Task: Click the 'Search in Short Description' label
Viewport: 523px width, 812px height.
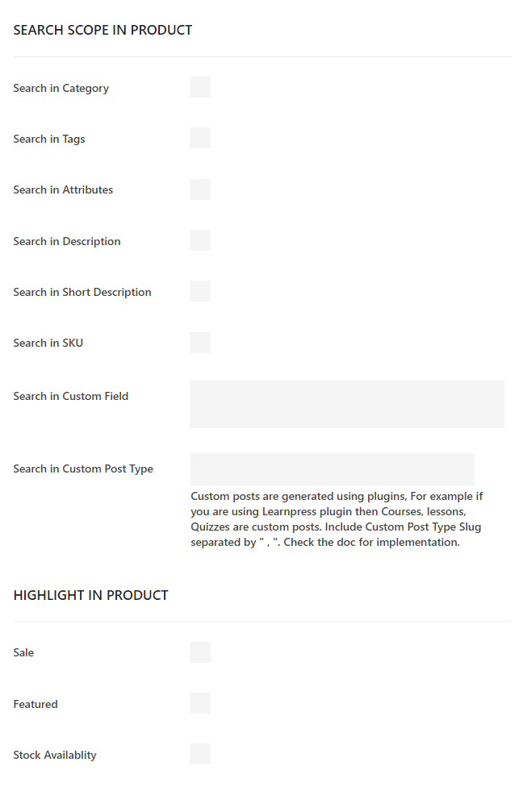Action: click(x=82, y=292)
